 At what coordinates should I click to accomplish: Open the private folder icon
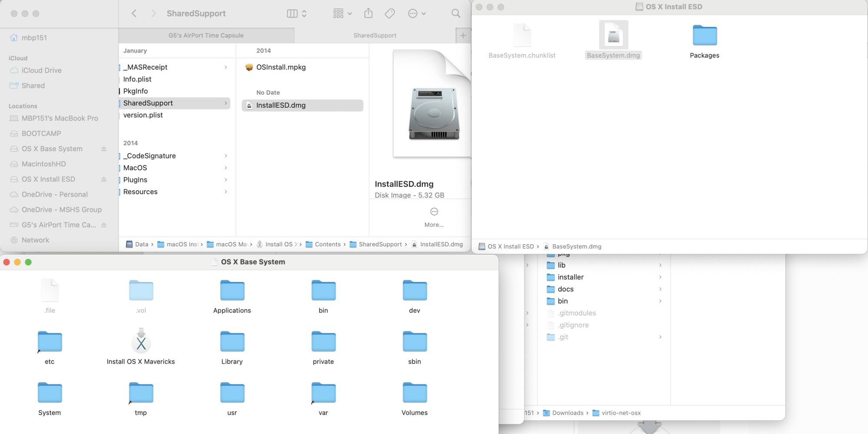(323, 341)
